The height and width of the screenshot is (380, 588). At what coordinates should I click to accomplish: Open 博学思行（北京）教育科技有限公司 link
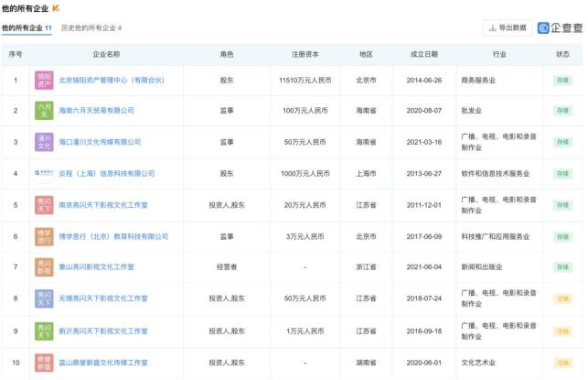pyautogui.click(x=113, y=236)
